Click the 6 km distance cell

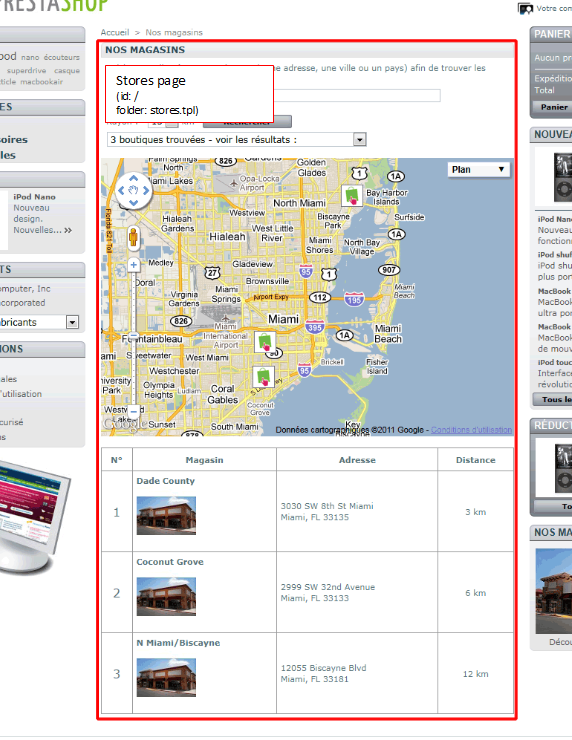(x=476, y=593)
